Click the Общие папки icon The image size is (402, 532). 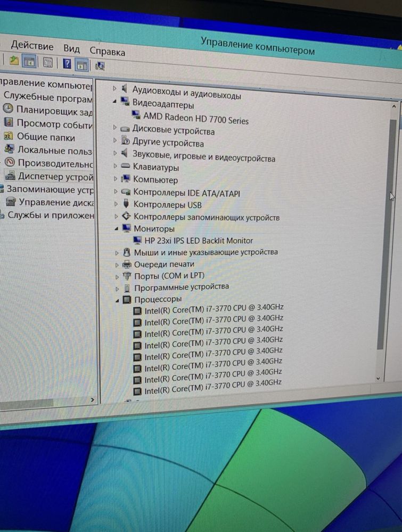coord(9,136)
